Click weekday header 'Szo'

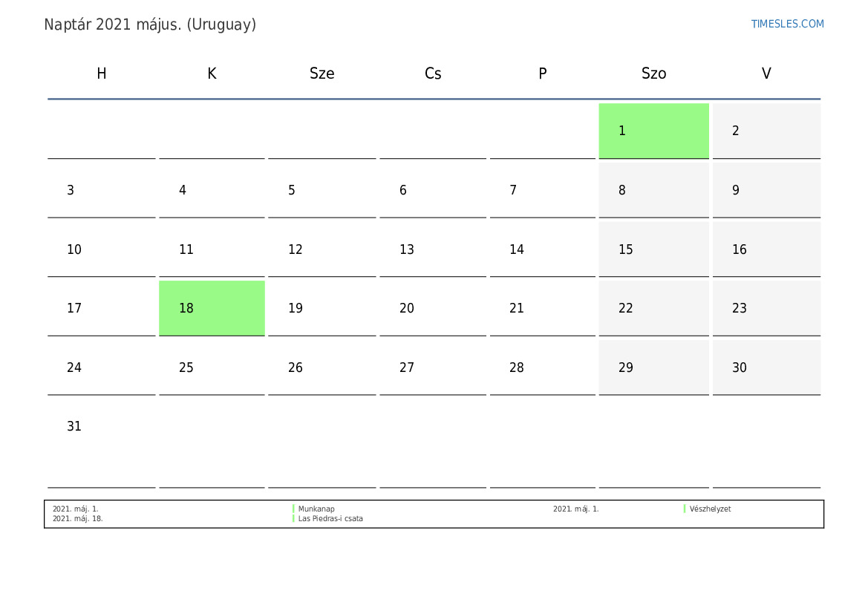pyautogui.click(x=653, y=73)
